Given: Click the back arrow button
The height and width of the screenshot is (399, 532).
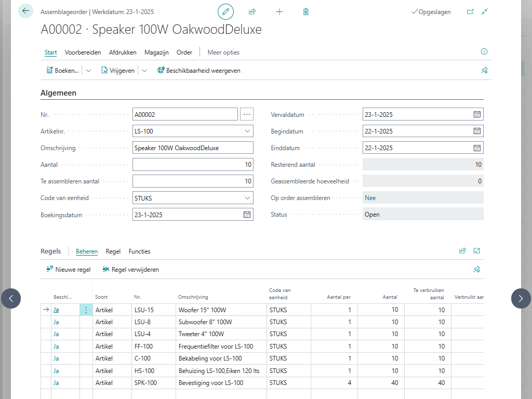Looking at the screenshot, I should [25, 11].
